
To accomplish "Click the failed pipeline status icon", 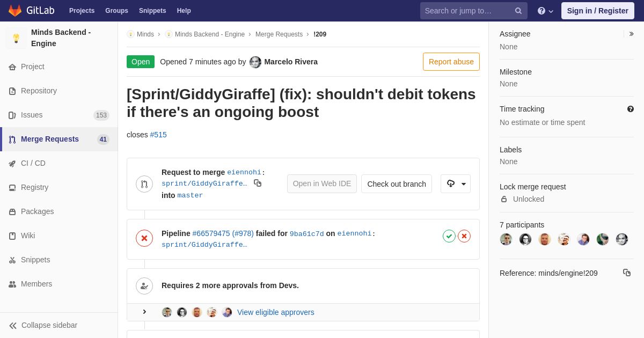I will coord(144,238).
